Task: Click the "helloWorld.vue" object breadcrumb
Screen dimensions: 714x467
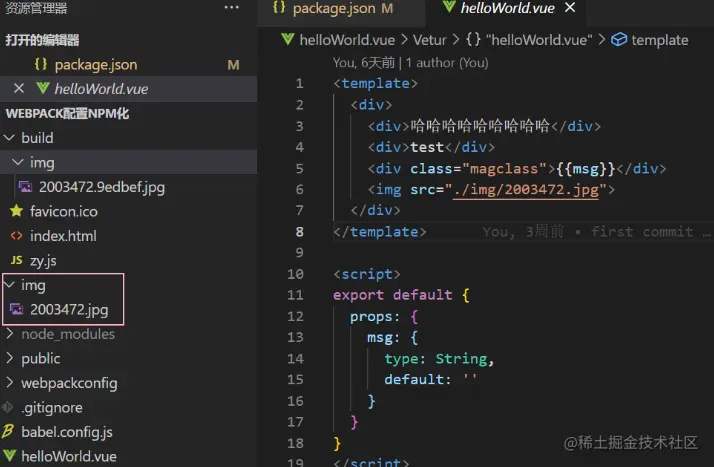Action: tap(539, 40)
